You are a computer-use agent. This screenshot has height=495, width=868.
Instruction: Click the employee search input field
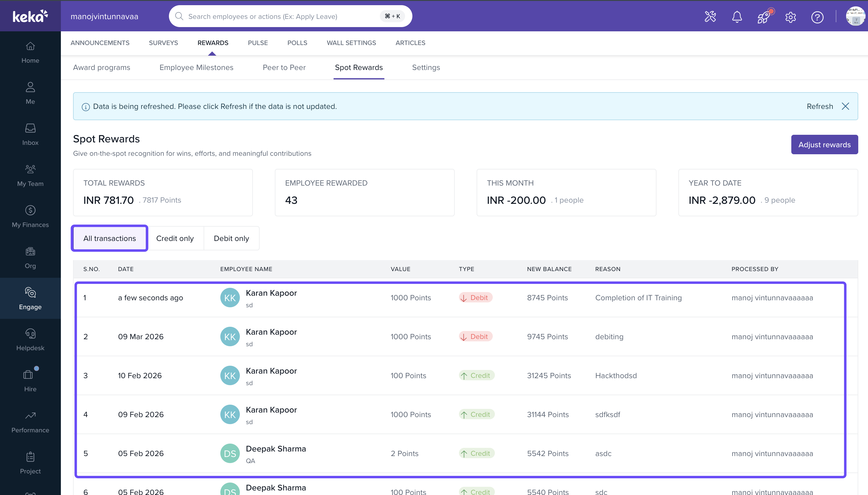279,16
